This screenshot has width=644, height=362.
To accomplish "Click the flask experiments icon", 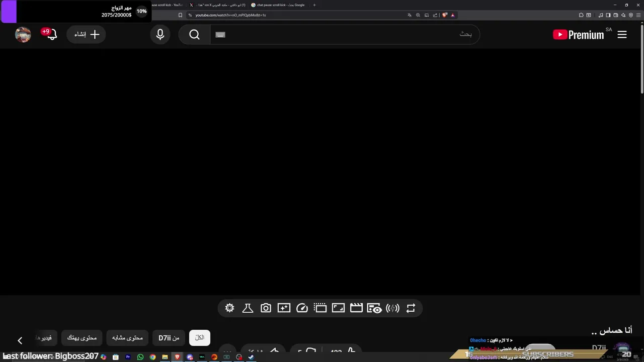I will click(x=248, y=308).
